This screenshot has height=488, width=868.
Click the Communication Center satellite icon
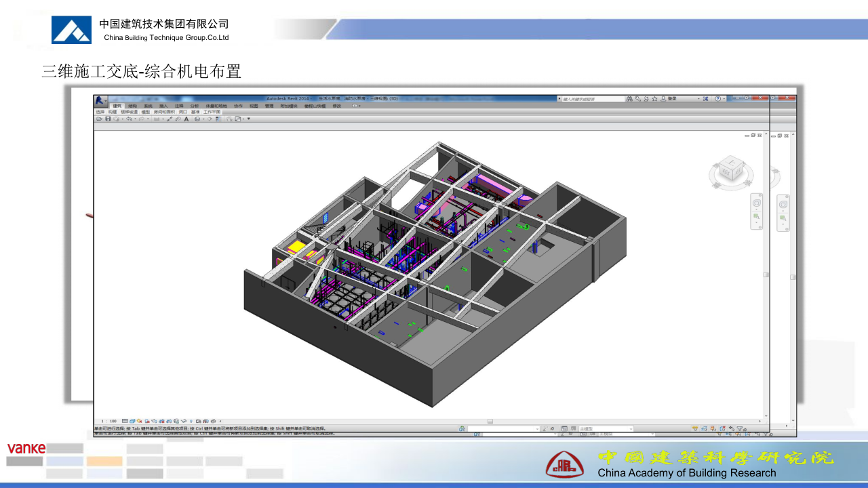646,99
